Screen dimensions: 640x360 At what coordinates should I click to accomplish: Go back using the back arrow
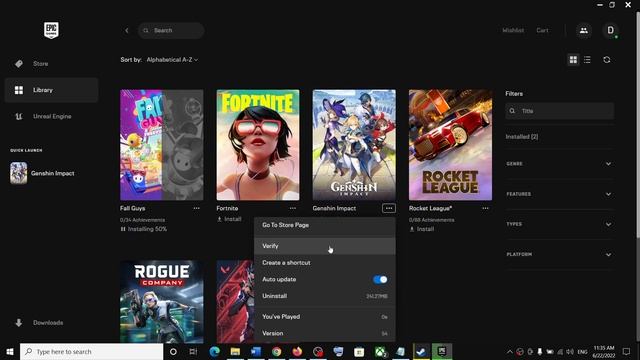127,31
